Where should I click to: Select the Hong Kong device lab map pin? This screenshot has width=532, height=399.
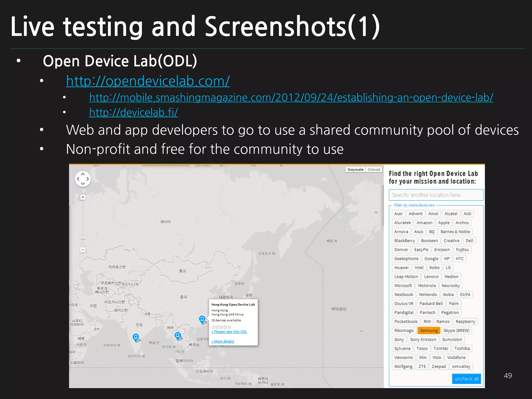(202, 320)
